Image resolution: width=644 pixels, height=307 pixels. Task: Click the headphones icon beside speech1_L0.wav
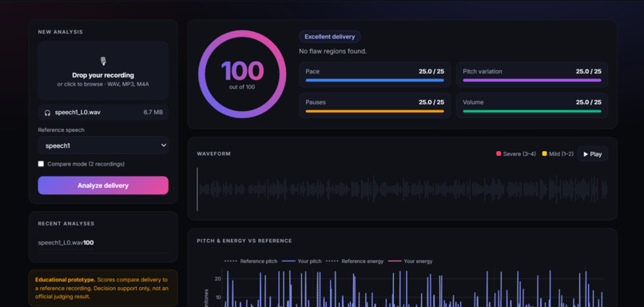point(47,112)
